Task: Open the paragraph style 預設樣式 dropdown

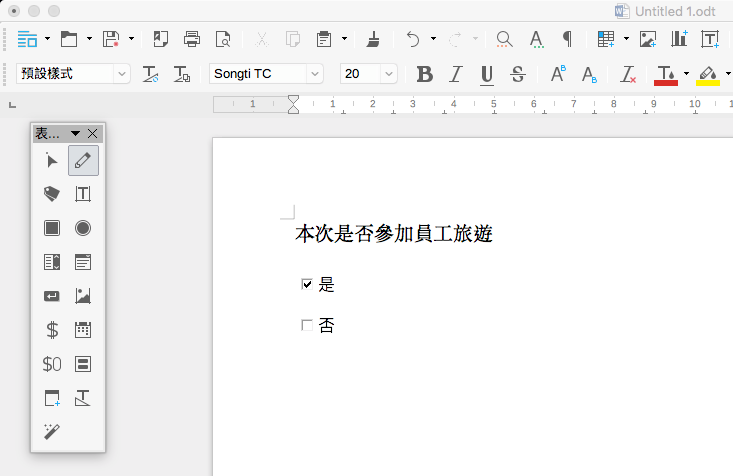Action: (x=122, y=74)
